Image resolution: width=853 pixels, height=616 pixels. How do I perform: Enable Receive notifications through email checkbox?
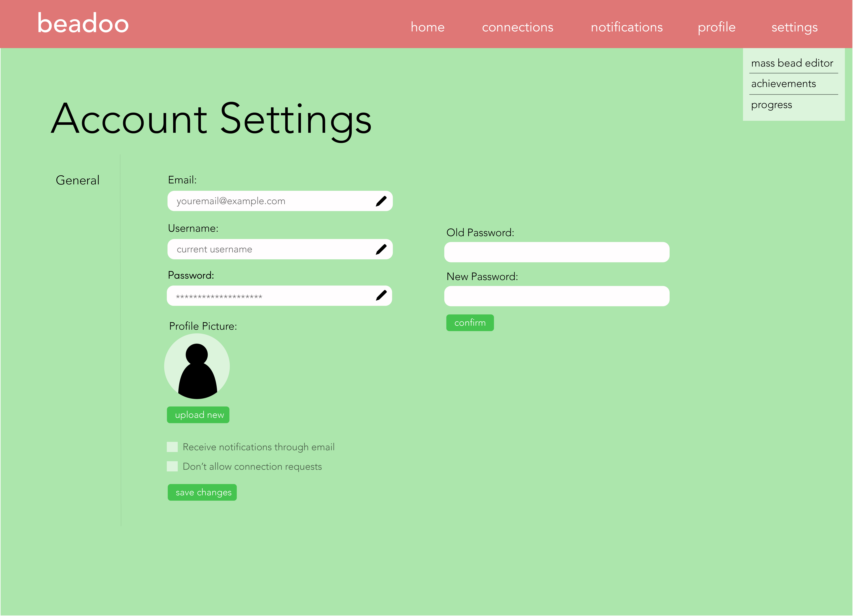(172, 447)
